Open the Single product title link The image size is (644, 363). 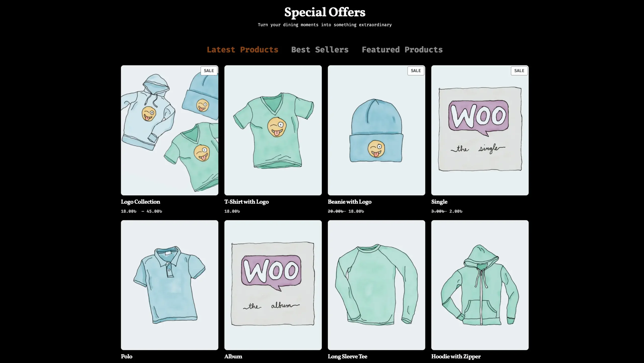(439, 202)
